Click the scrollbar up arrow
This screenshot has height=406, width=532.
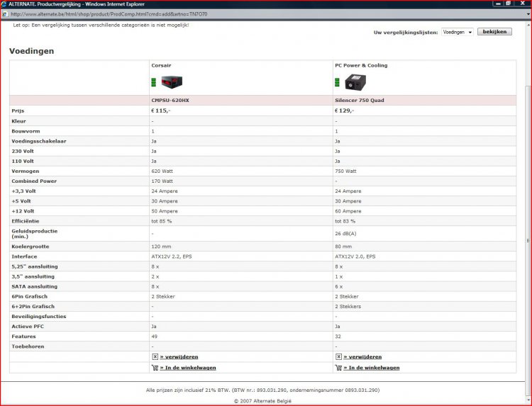(528, 25)
